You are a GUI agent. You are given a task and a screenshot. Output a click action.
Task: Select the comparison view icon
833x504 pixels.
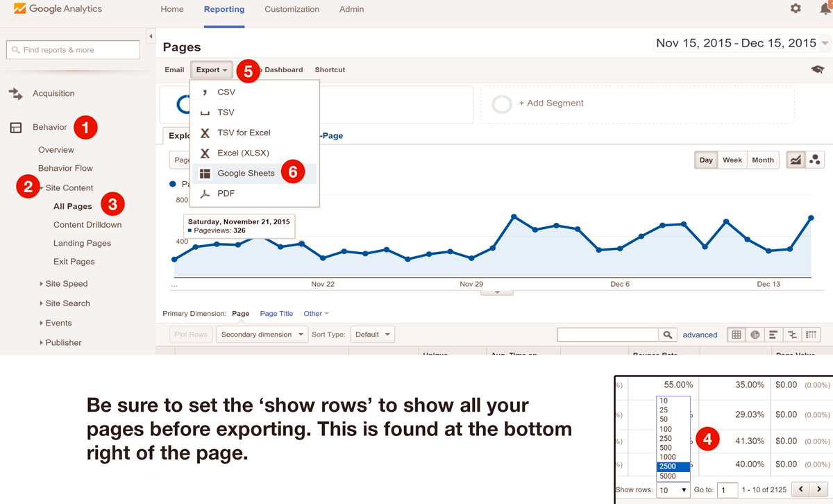tap(792, 335)
